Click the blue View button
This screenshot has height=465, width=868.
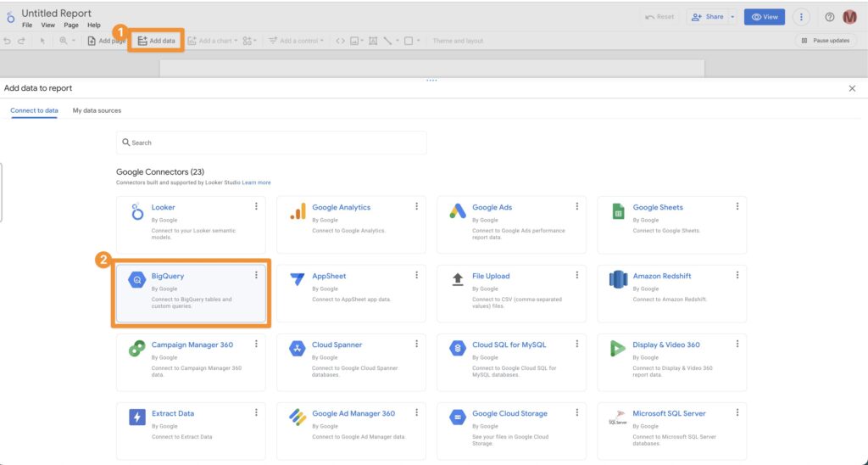pos(765,17)
